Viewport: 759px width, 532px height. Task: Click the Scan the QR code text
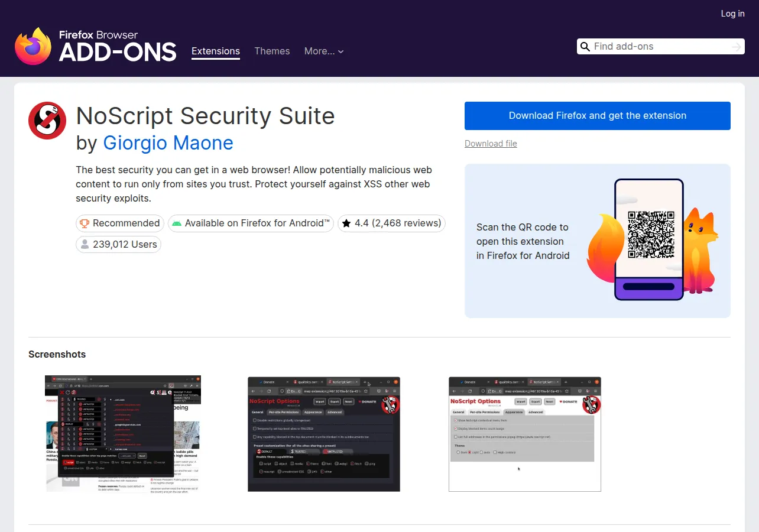point(523,241)
